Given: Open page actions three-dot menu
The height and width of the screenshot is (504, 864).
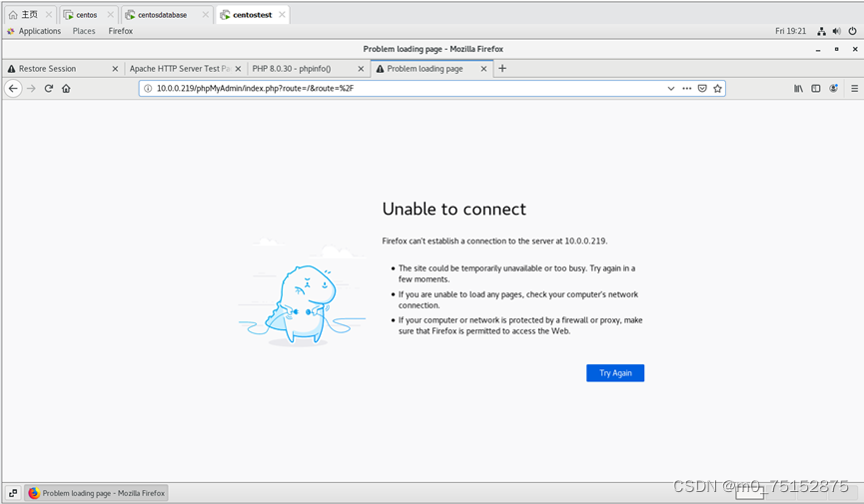Looking at the screenshot, I should pyautogui.click(x=686, y=88).
